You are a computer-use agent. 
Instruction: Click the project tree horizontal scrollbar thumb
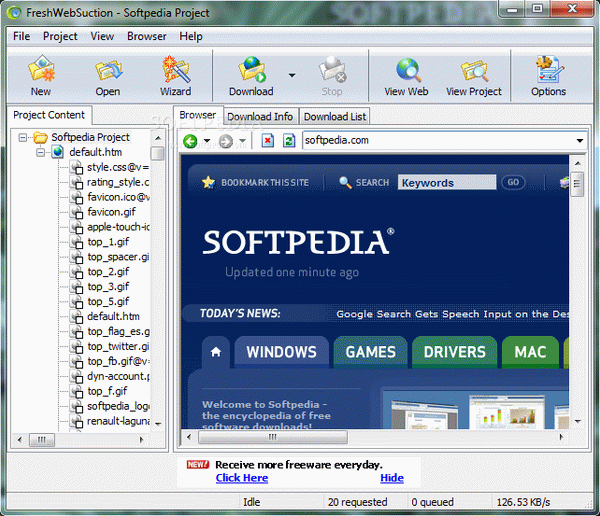(x=42, y=439)
